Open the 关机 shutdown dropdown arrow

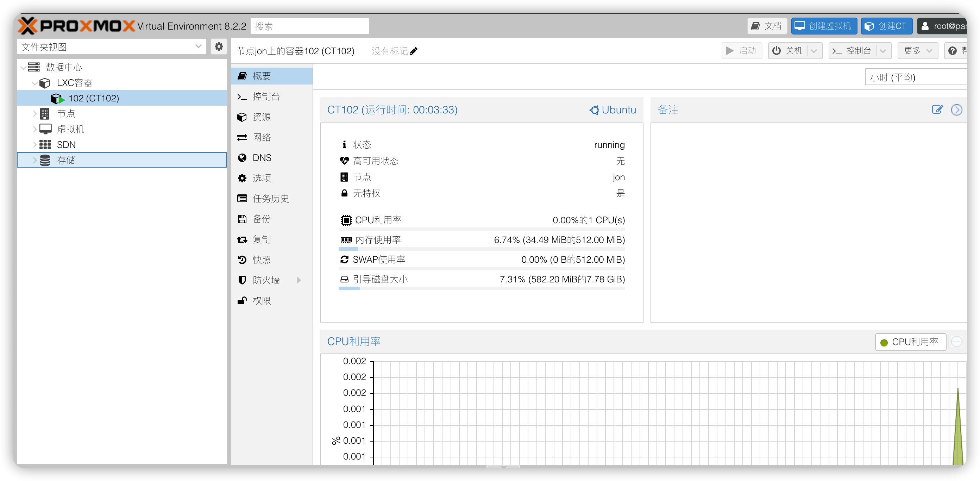pyautogui.click(x=814, y=51)
